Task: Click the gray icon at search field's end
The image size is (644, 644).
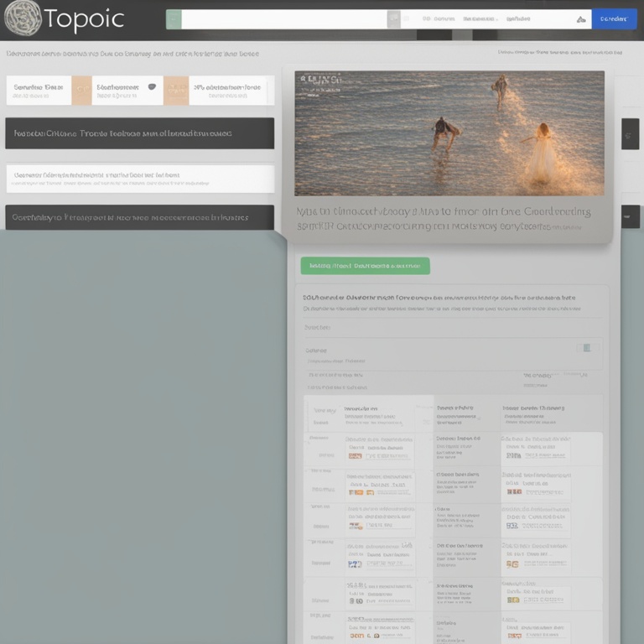Action: click(393, 19)
